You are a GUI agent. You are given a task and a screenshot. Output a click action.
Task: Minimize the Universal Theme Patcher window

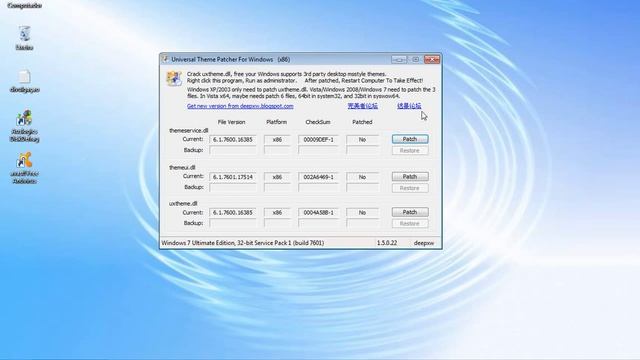[399, 60]
